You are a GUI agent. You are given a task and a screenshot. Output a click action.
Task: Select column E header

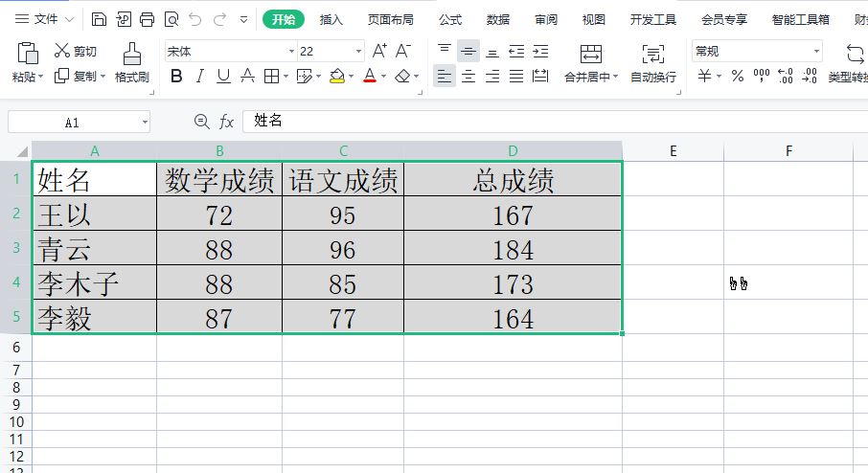point(674,151)
